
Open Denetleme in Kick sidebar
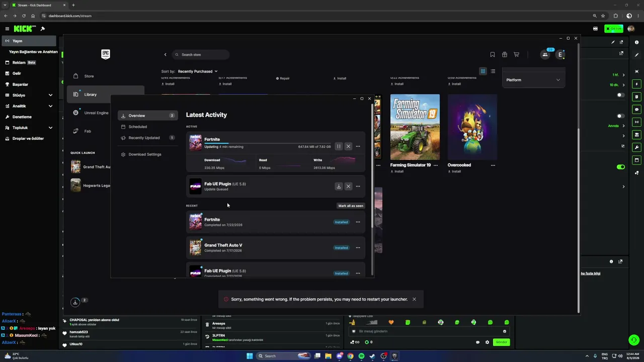[29, 117]
